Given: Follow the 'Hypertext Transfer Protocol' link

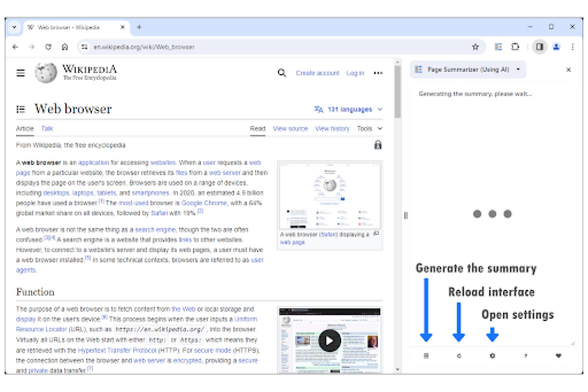Looking at the screenshot, I should coord(117,350).
